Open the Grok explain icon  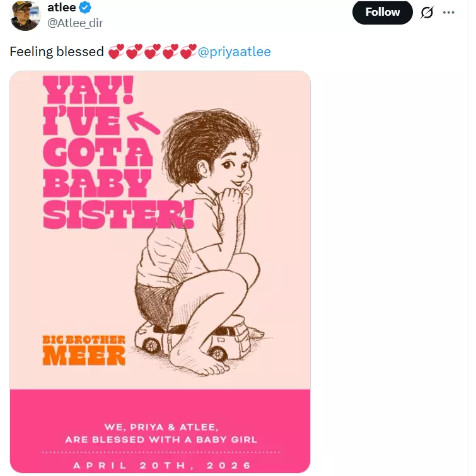tap(427, 13)
